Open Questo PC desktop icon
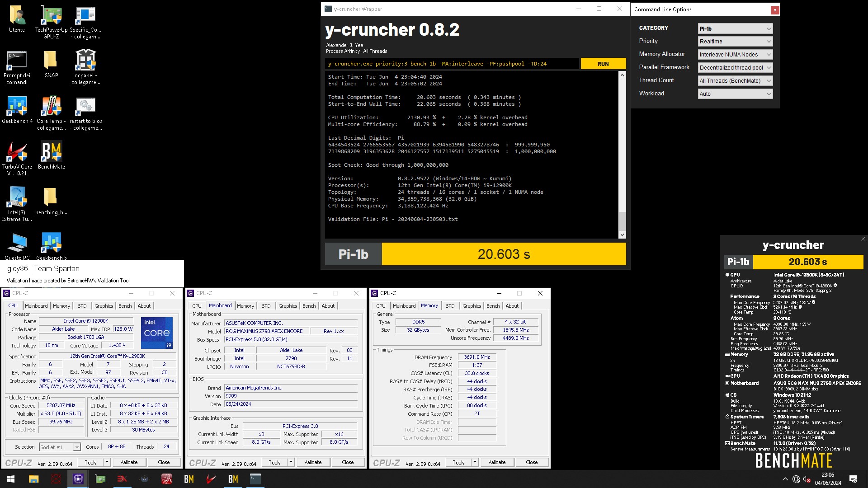The height and width of the screenshot is (488, 868). (x=17, y=247)
